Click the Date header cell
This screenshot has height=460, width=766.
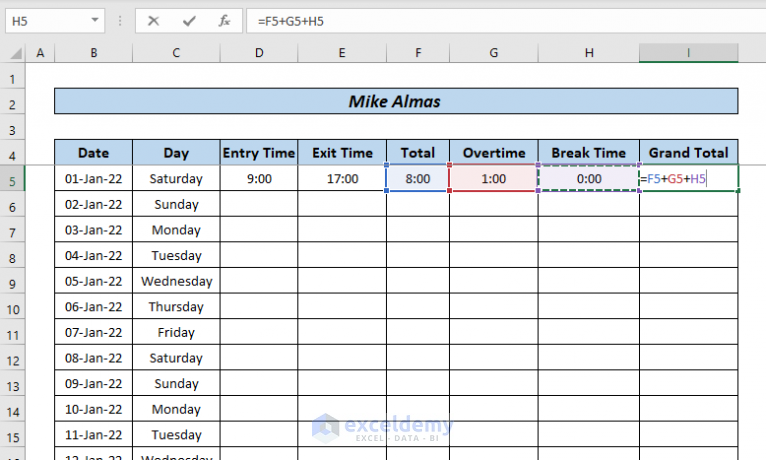coord(93,152)
